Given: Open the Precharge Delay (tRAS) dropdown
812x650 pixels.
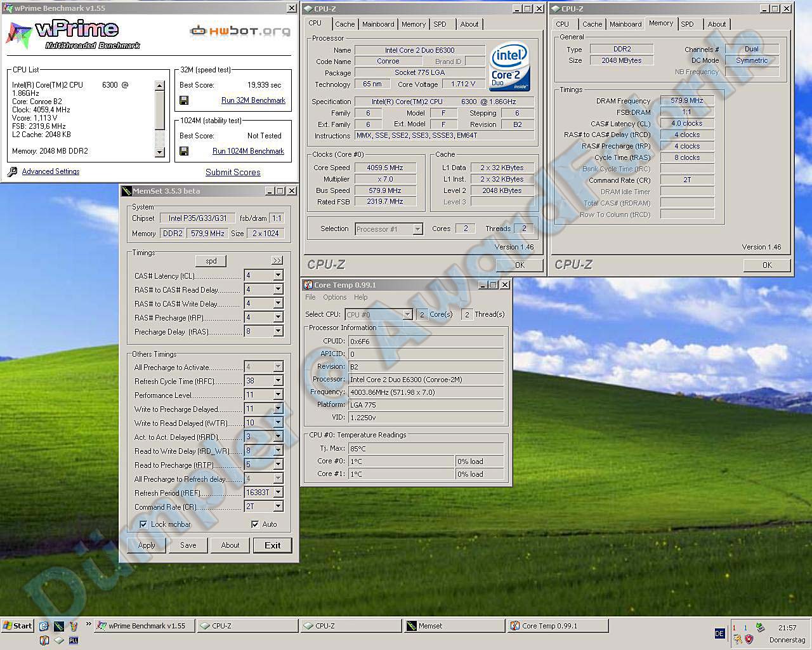Looking at the screenshot, I should (x=278, y=331).
